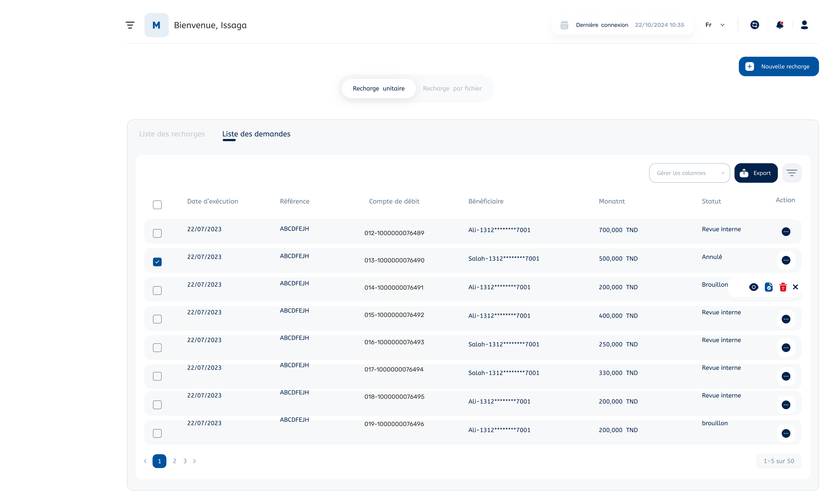Click the 250,000 TND amount
The height and width of the screenshot is (504, 832).
tap(618, 344)
